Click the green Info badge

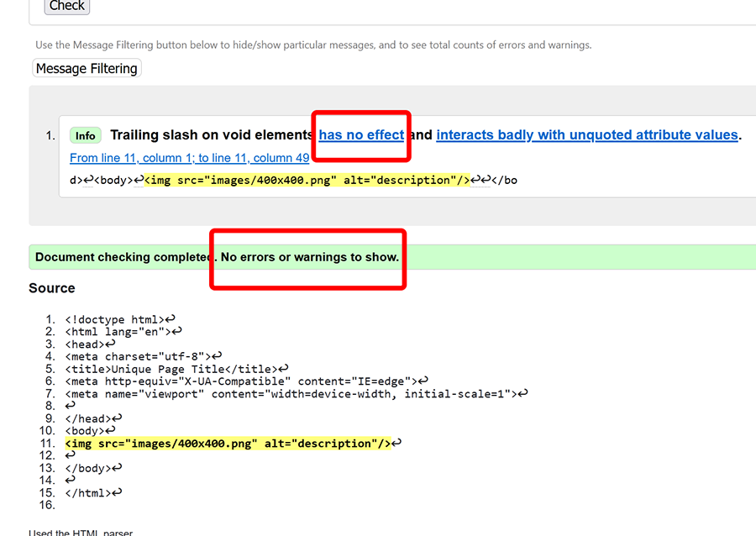(86, 136)
